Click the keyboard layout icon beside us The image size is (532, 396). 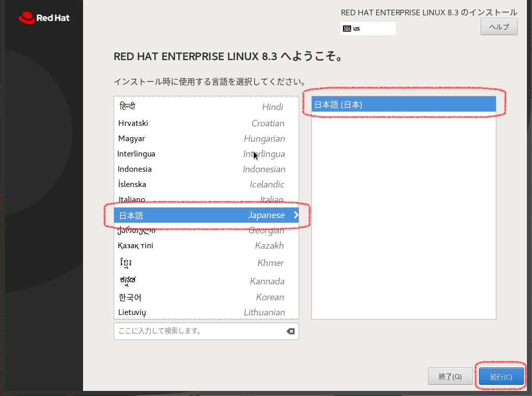point(347,29)
